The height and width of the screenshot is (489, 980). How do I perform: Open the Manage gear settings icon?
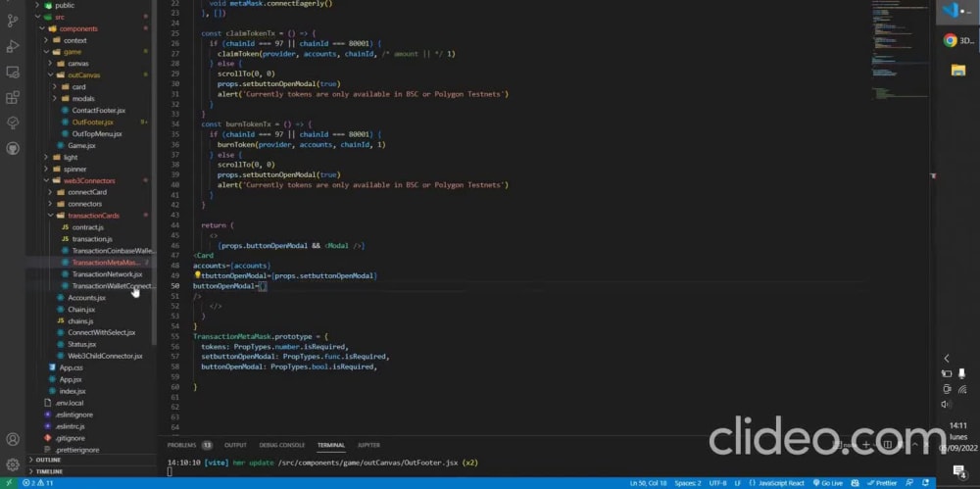click(13, 465)
